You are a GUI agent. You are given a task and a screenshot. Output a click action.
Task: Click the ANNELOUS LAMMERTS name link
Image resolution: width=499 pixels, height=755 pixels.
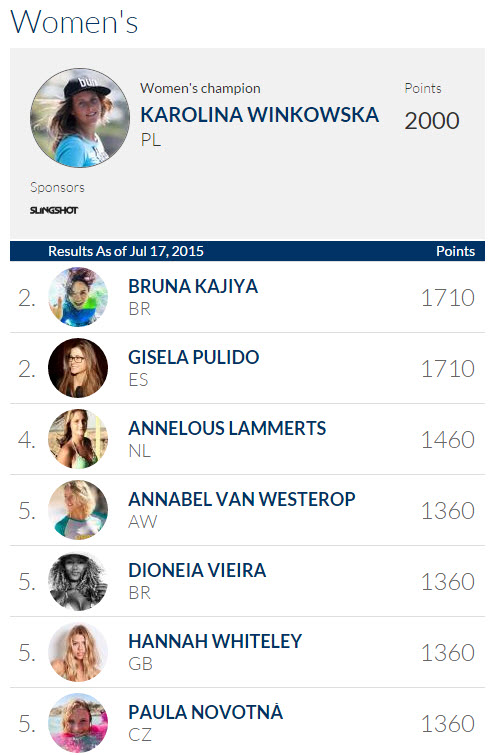pos(227,428)
